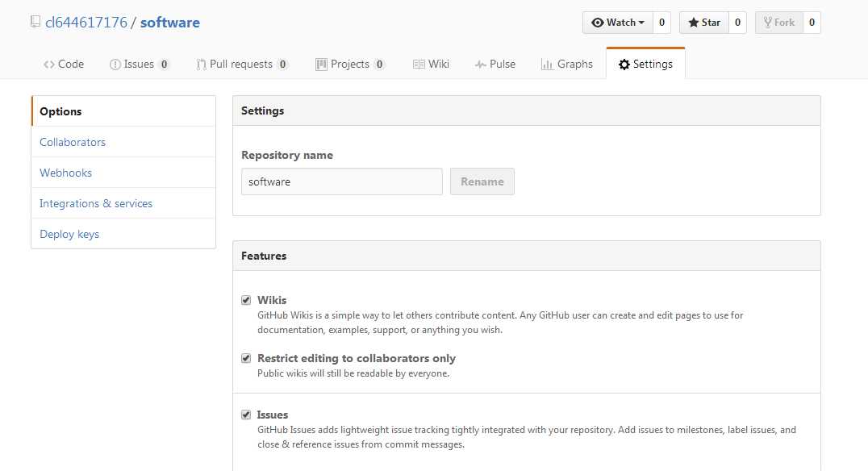This screenshot has height=471, width=868.
Task: Open Deploy keys in sidebar
Action: (123, 234)
